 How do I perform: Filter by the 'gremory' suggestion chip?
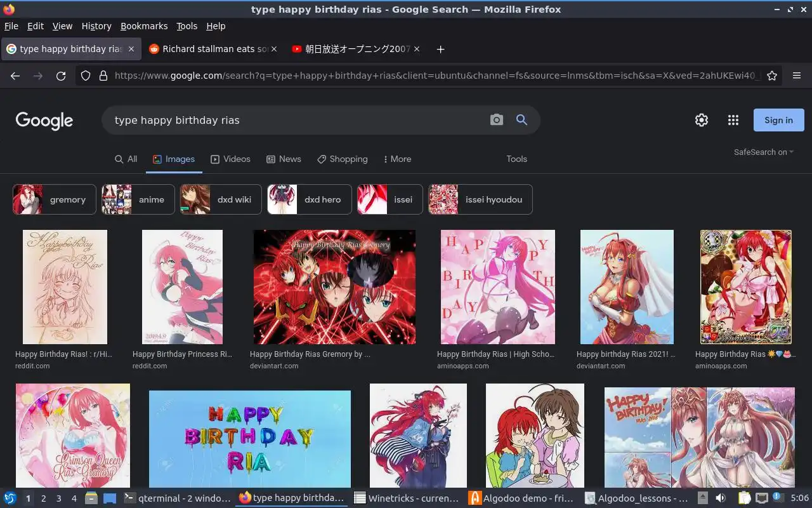(55, 199)
